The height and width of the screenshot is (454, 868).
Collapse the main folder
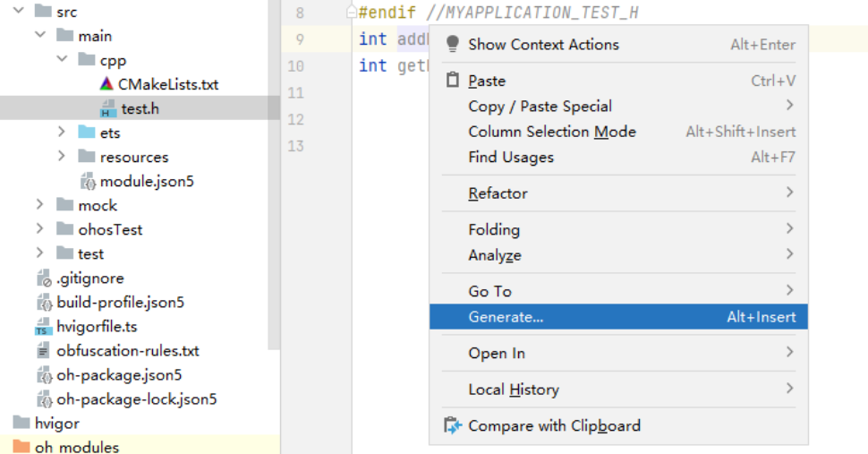[x=40, y=35]
